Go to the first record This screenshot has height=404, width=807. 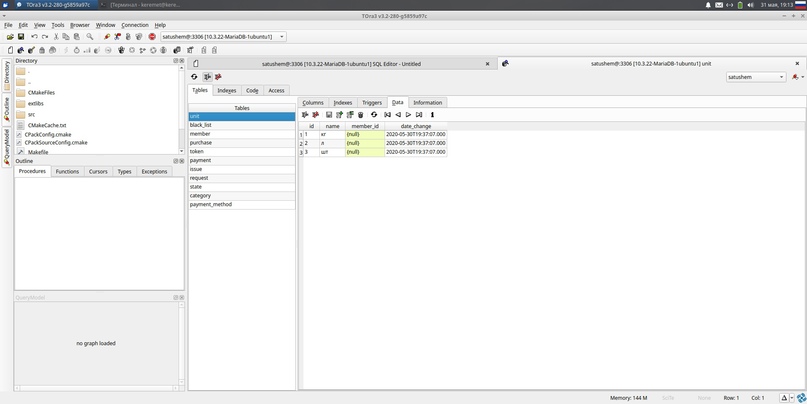click(x=388, y=115)
